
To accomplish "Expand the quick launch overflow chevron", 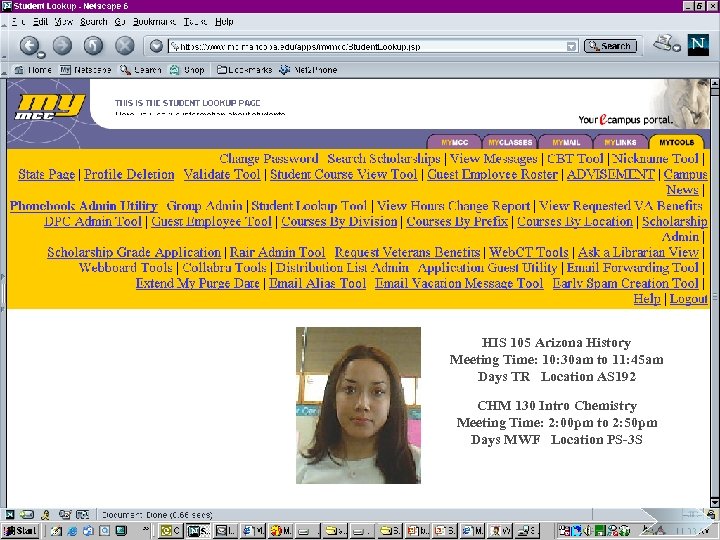I will pyautogui.click(x=146, y=529).
